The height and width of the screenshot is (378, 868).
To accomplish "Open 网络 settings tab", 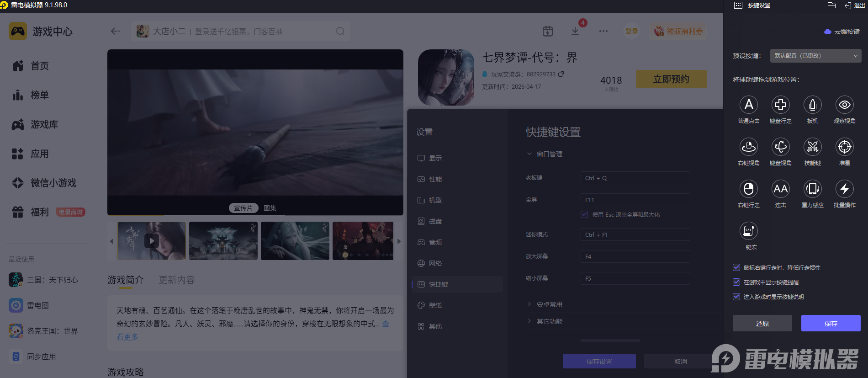I will [457, 263].
